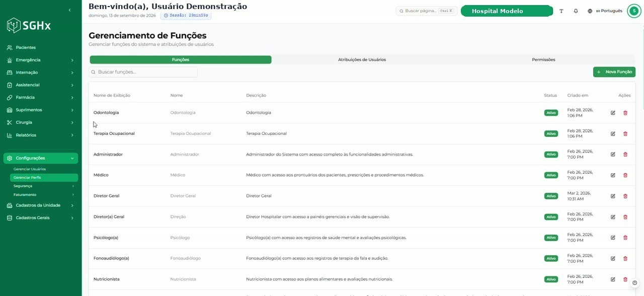Click the SGHx logo
The image size is (644, 296).
pos(29,26)
